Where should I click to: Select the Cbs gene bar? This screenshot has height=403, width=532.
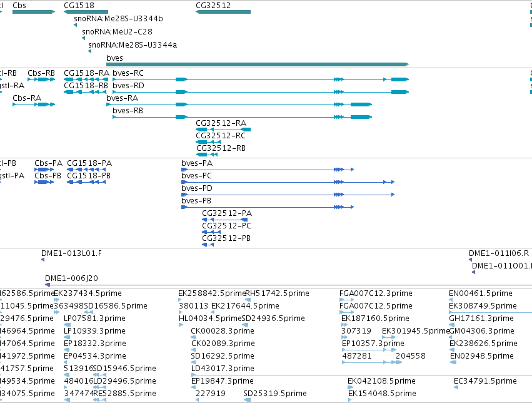coord(34,12)
